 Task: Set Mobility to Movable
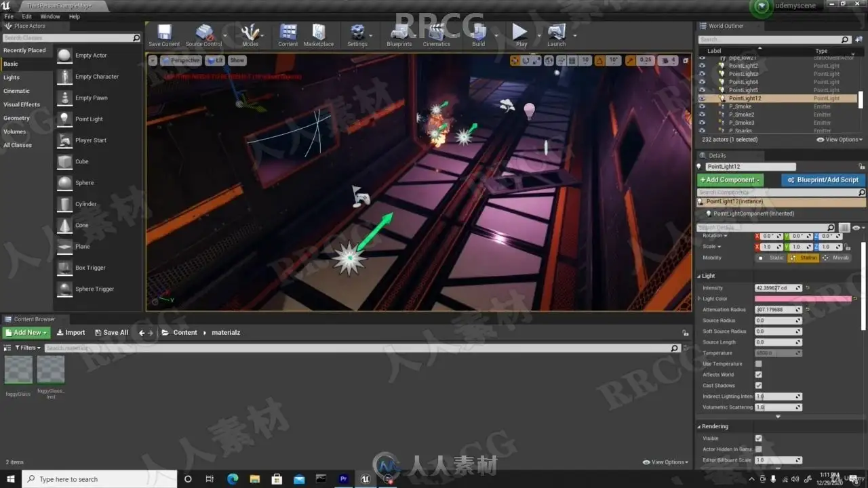(x=835, y=258)
